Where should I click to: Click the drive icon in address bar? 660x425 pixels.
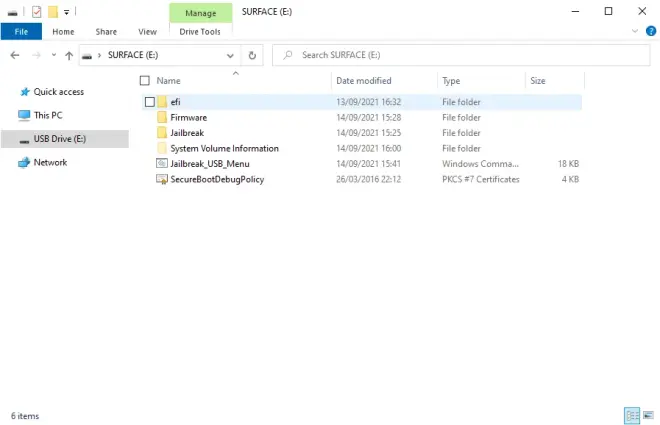(x=87, y=56)
